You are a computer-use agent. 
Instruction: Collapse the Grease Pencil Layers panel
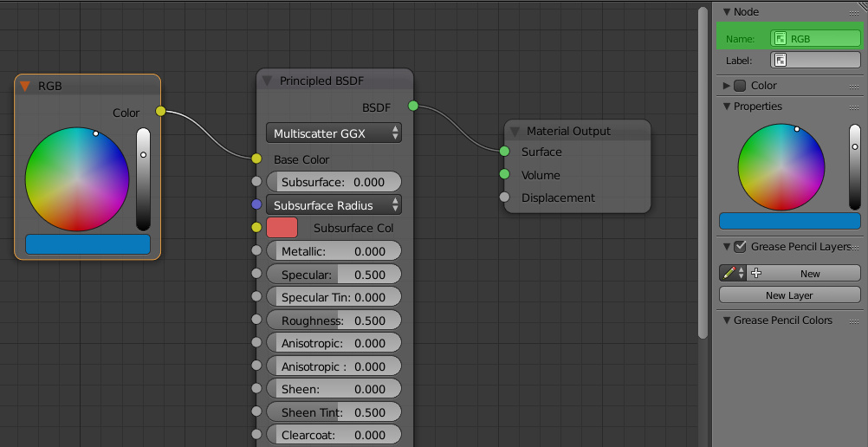727,247
